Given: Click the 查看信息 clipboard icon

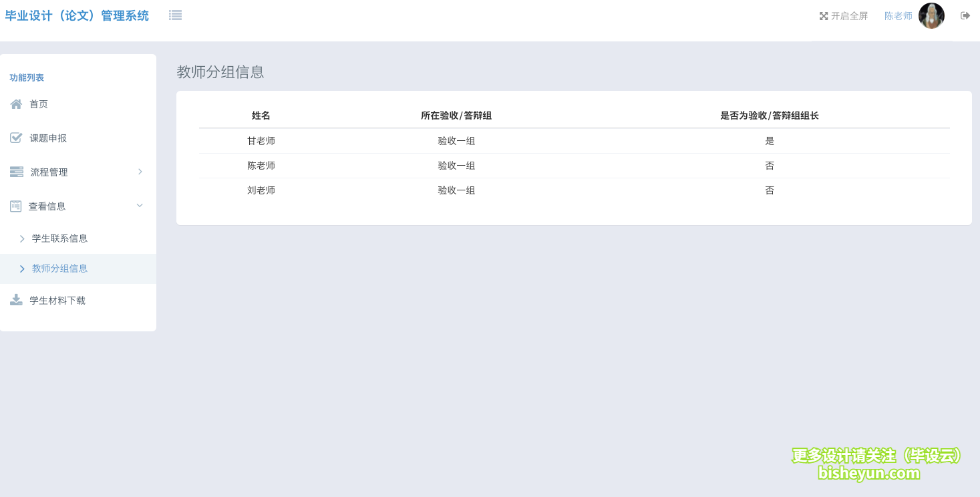Looking at the screenshot, I should 15,206.
